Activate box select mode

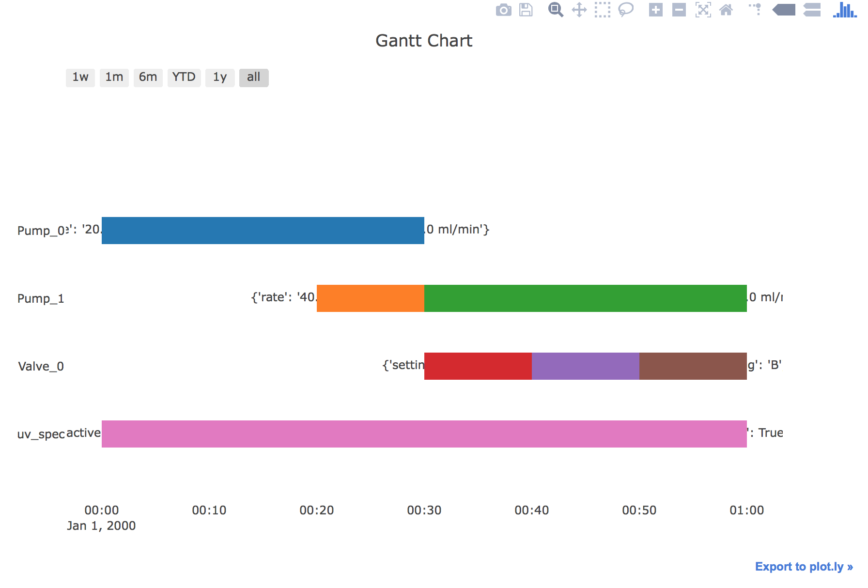[602, 9]
